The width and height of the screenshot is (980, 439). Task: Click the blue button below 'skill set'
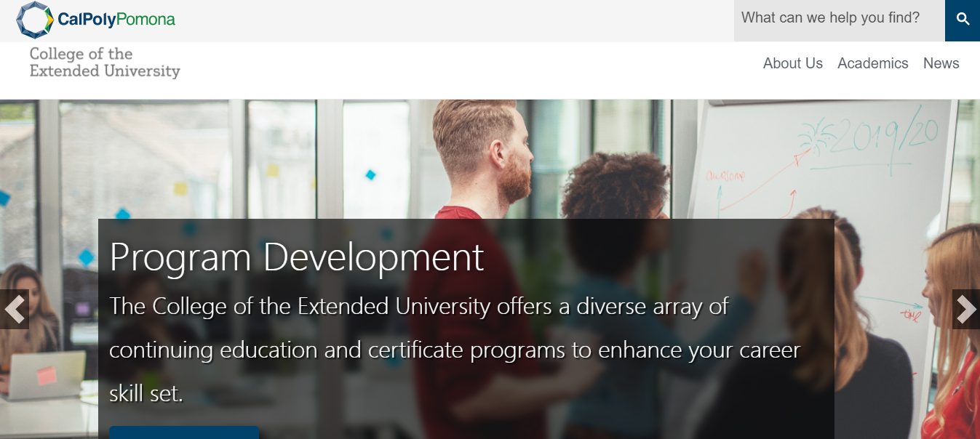pyautogui.click(x=184, y=432)
